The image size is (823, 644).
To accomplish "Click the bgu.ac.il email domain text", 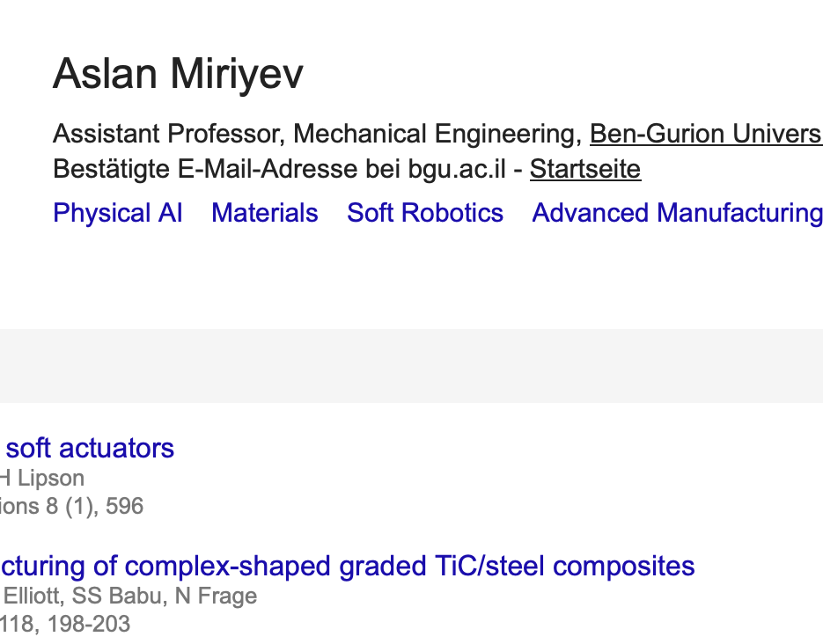I will pyautogui.click(x=457, y=169).
